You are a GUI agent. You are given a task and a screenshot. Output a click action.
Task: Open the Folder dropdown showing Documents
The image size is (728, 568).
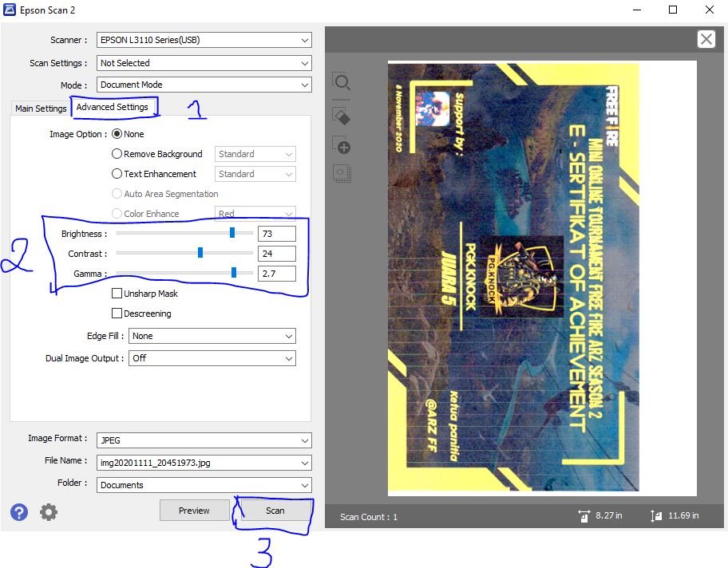click(204, 485)
